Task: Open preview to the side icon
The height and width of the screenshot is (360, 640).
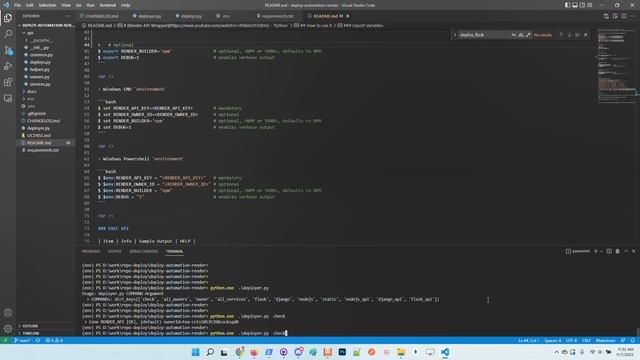Action: (x=615, y=16)
